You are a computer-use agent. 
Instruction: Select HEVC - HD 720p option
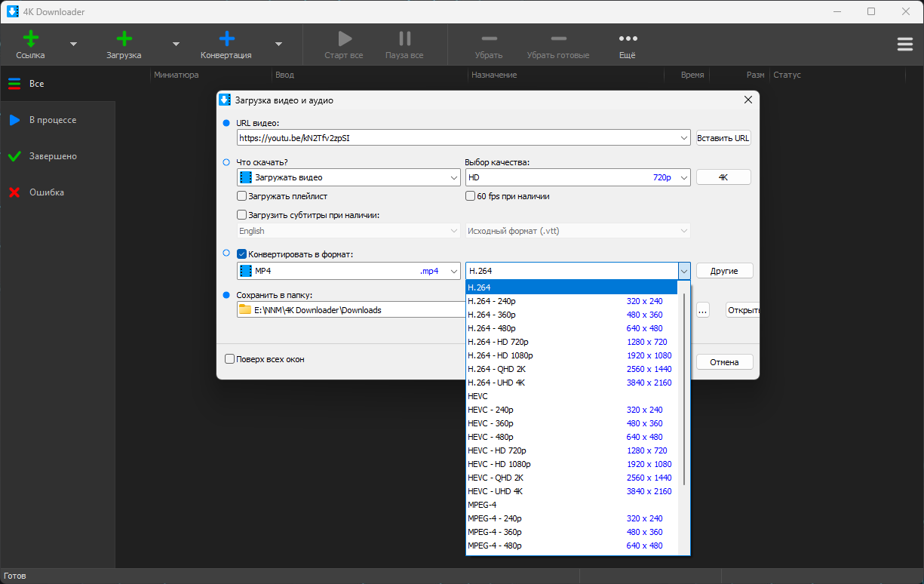click(572, 450)
